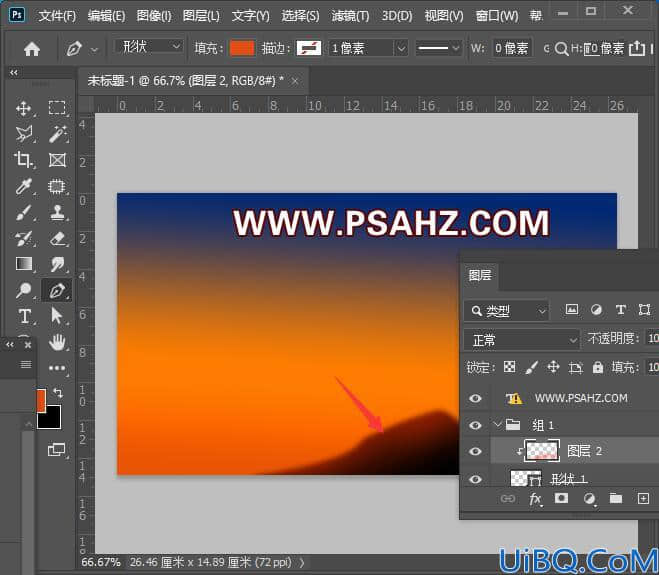Create a new group folder
The width and height of the screenshot is (659, 575).
click(616, 499)
